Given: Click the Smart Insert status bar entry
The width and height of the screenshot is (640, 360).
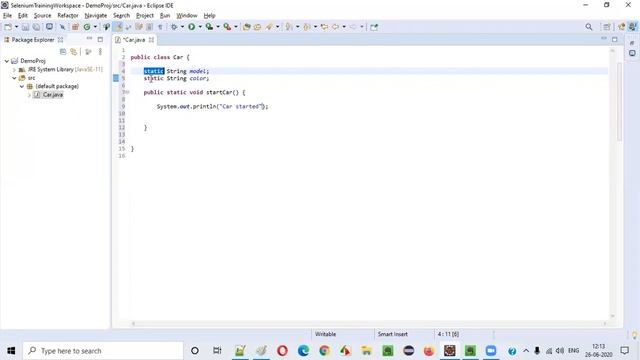Looking at the screenshot, I should click(x=393, y=334).
